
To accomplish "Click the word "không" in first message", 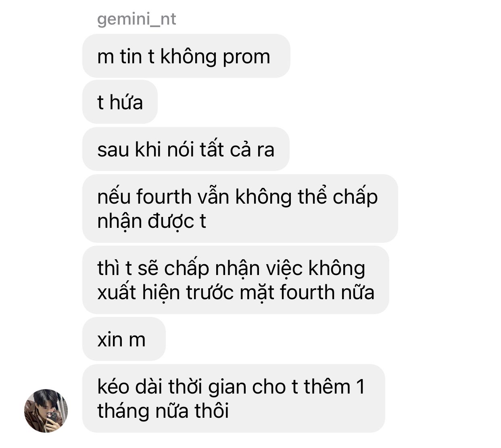I will 189,56.
